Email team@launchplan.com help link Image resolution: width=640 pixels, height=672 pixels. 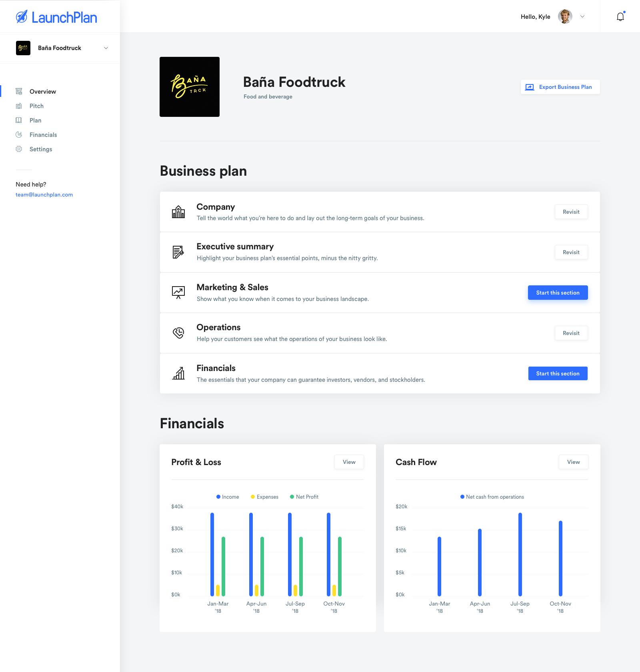tap(44, 195)
